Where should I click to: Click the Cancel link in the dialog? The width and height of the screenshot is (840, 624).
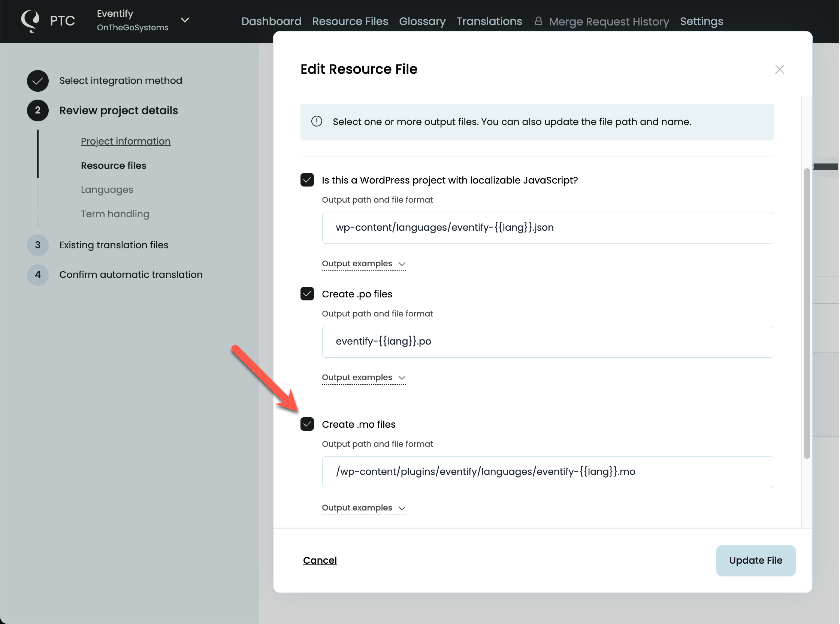click(x=320, y=561)
